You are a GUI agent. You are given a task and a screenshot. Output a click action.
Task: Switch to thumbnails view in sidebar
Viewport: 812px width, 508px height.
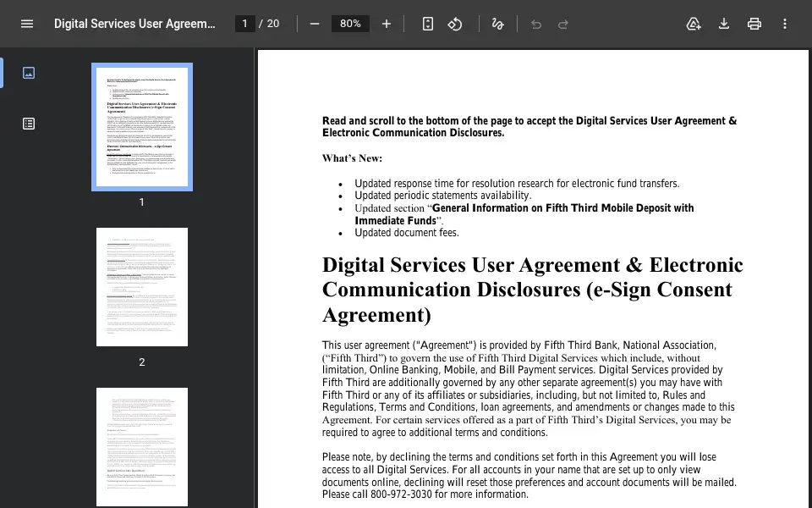pos(29,73)
